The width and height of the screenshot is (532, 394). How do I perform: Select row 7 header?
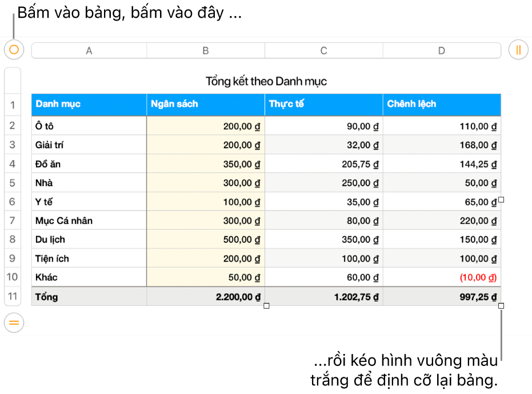pos(13,220)
